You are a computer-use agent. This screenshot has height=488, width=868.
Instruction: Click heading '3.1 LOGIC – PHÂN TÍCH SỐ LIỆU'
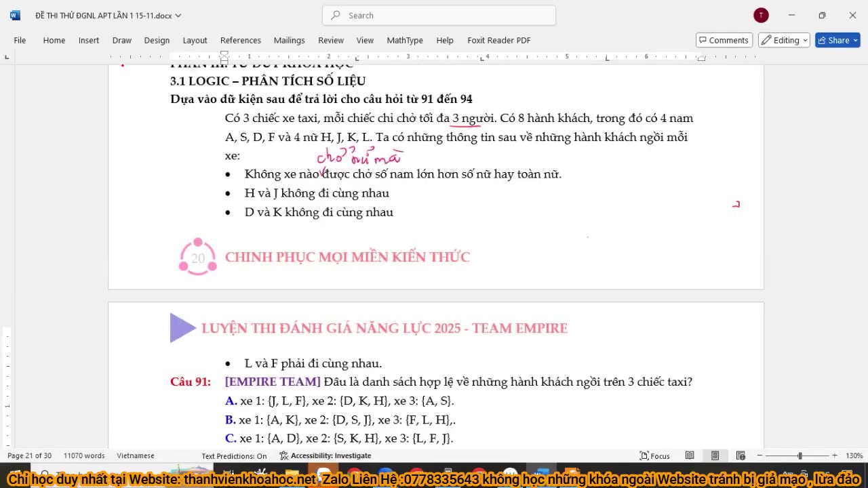268,81
